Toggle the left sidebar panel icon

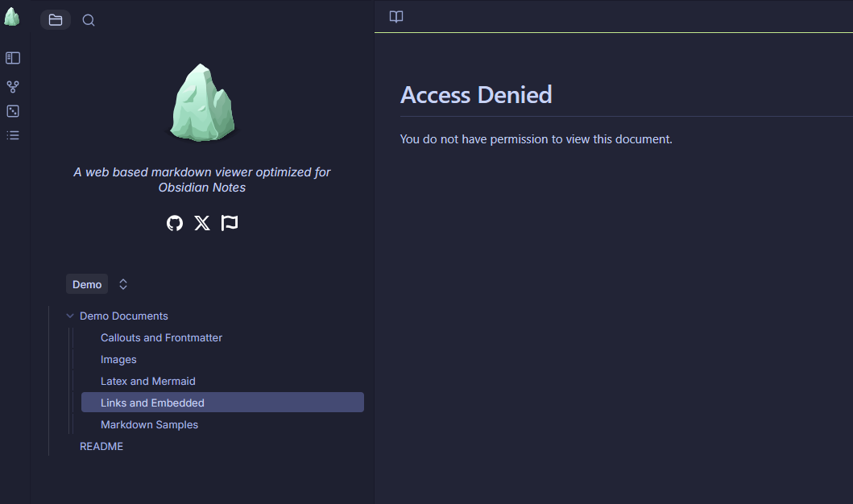(x=13, y=58)
